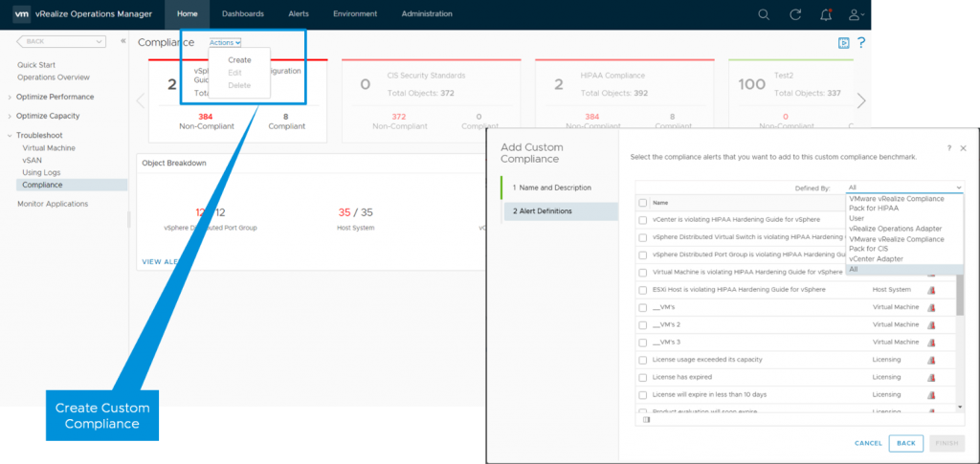Image resolution: width=980 pixels, height=464 pixels.
Task: Click criticality icon for __VM's 2 row
Action: [931, 324]
